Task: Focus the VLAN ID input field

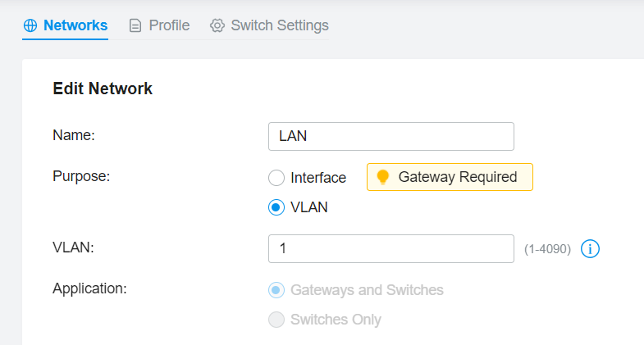Action: click(391, 248)
